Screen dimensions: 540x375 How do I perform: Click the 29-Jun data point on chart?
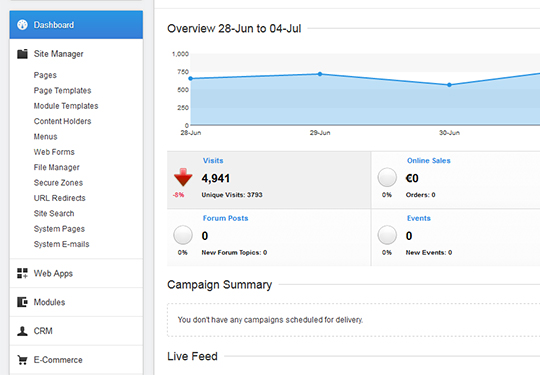click(320, 74)
